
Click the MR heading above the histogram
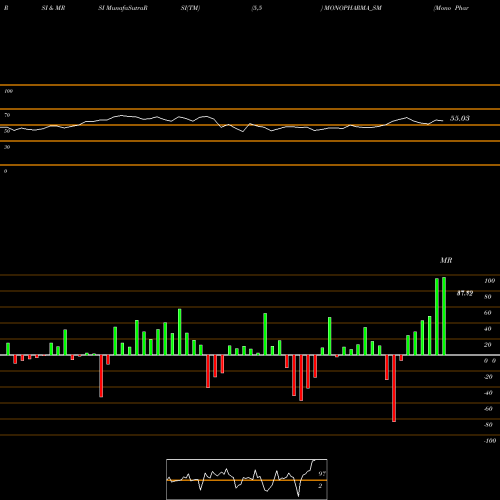pos(446,260)
